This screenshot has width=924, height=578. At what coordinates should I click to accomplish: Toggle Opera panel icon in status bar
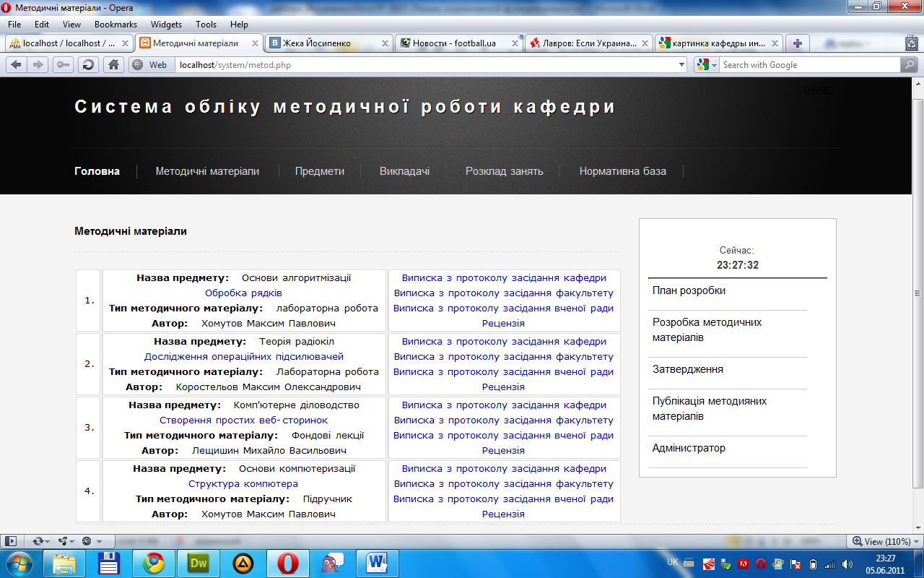11,540
